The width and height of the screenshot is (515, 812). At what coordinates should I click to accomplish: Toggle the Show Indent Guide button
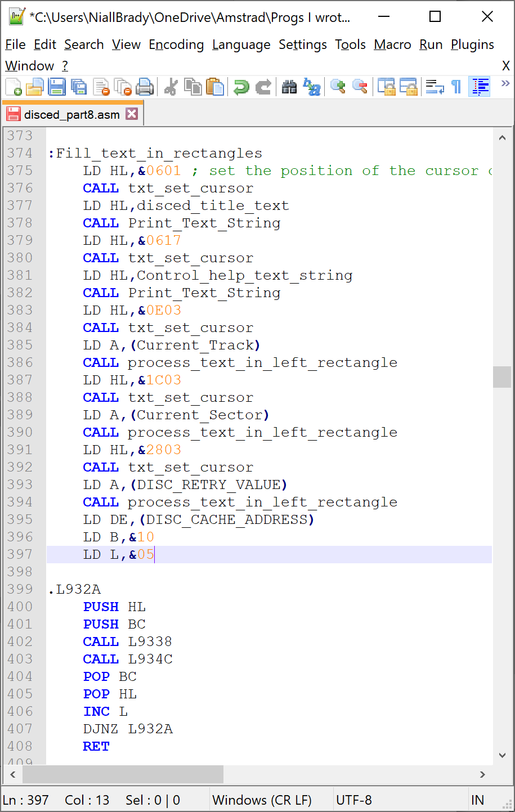[x=480, y=87]
